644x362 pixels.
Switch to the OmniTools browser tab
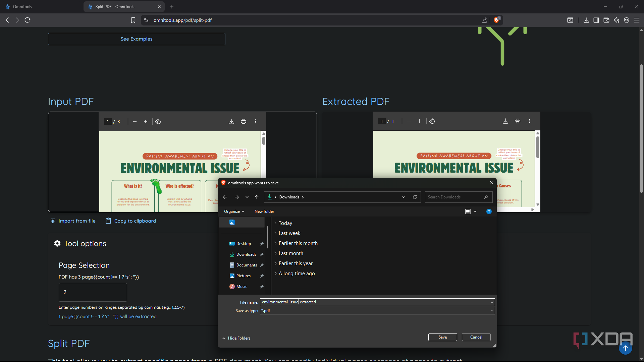tap(22, 7)
